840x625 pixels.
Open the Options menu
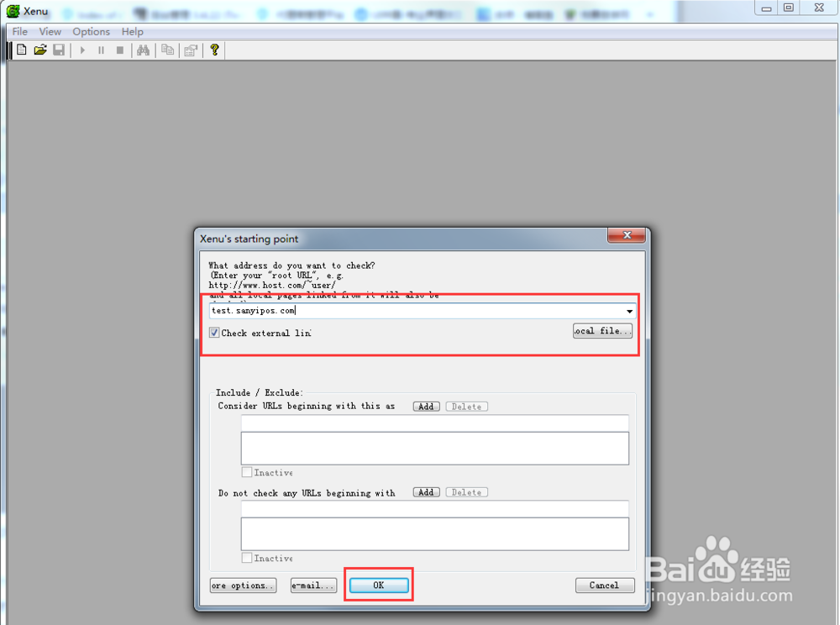click(x=91, y=32)
